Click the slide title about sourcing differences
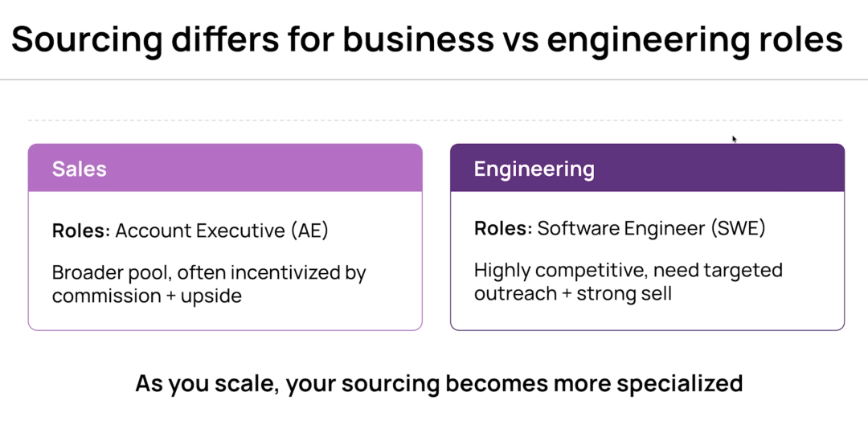 click(x=426, y=39)
